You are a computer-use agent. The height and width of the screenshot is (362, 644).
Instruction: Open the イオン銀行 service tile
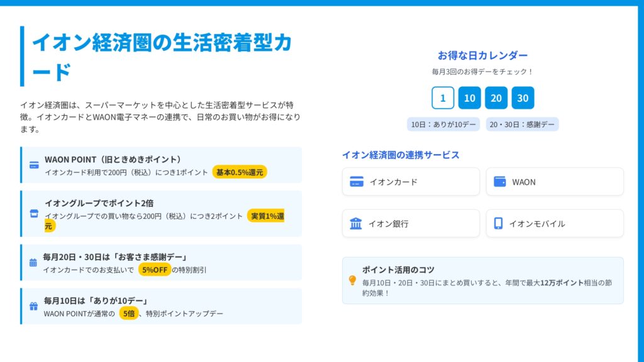[x=411, y=223]
